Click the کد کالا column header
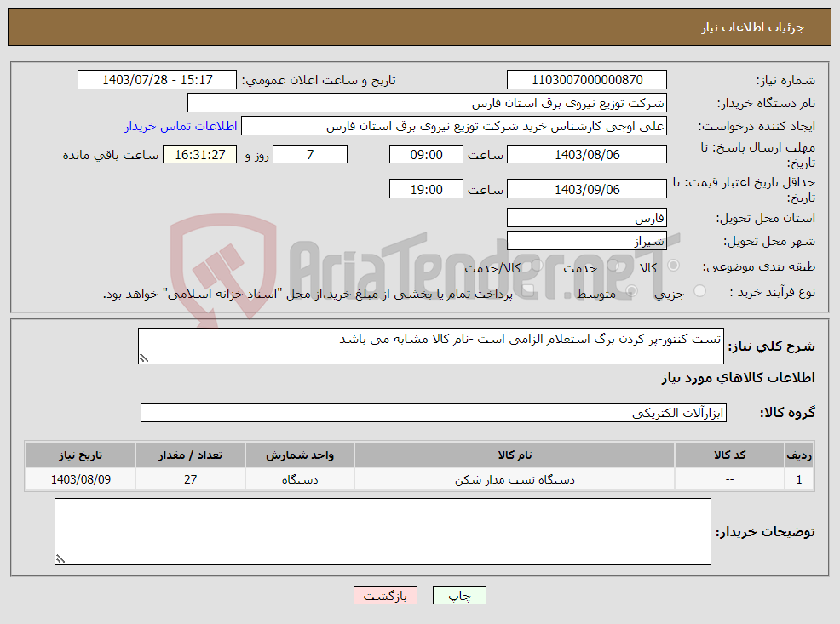The height and width of the screenshot is (624, 840). 729,455
